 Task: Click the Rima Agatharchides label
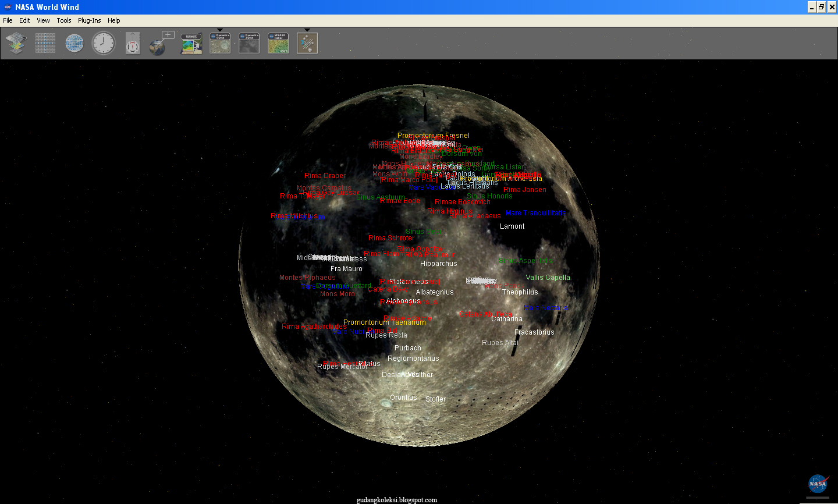tap(314, 326)
